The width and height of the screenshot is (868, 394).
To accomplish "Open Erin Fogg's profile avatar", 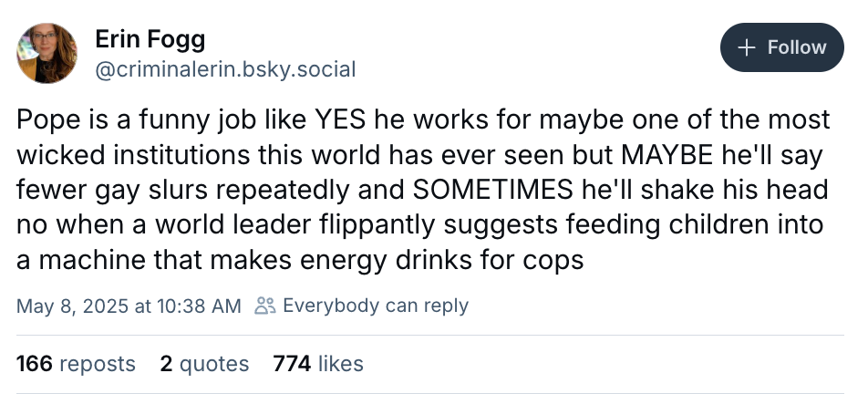I will pos(47,53).
